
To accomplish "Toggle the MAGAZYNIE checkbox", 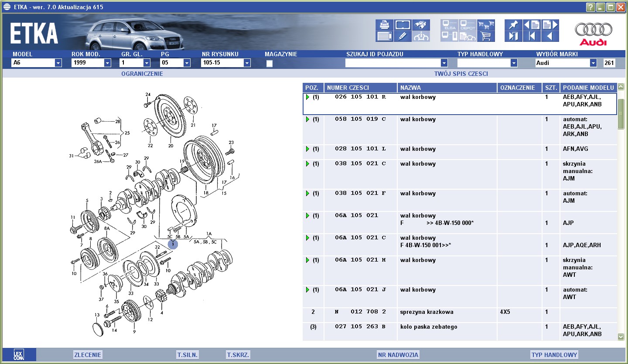I will click(x=270, y=63).
